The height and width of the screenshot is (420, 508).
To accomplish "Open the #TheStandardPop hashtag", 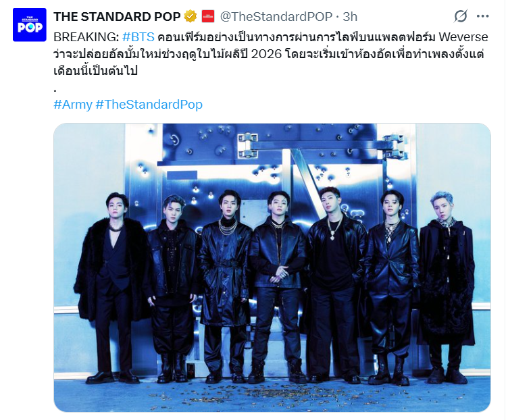I will tap(149, 105).
